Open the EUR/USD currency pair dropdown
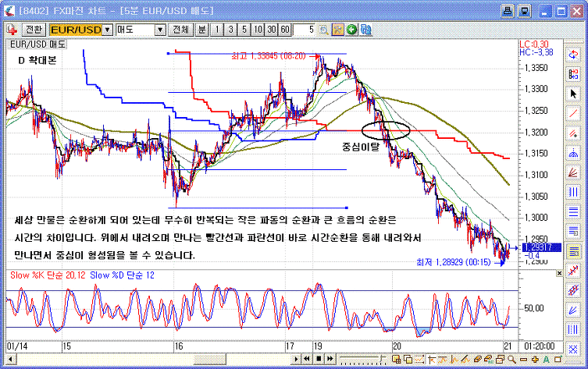This screenshot has height=369, width=588. tap(108, 30)
